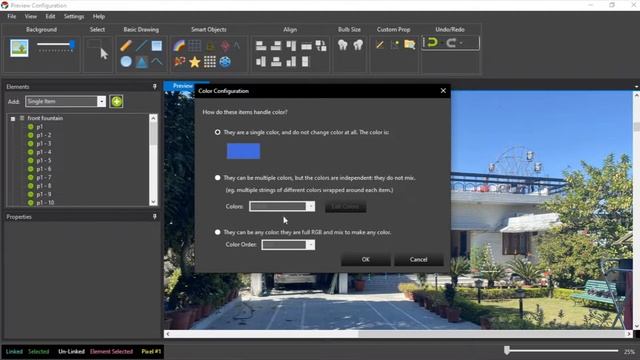The image size is (640, 360).
Task: Pin the Properties panel
Action: point(154,217)
